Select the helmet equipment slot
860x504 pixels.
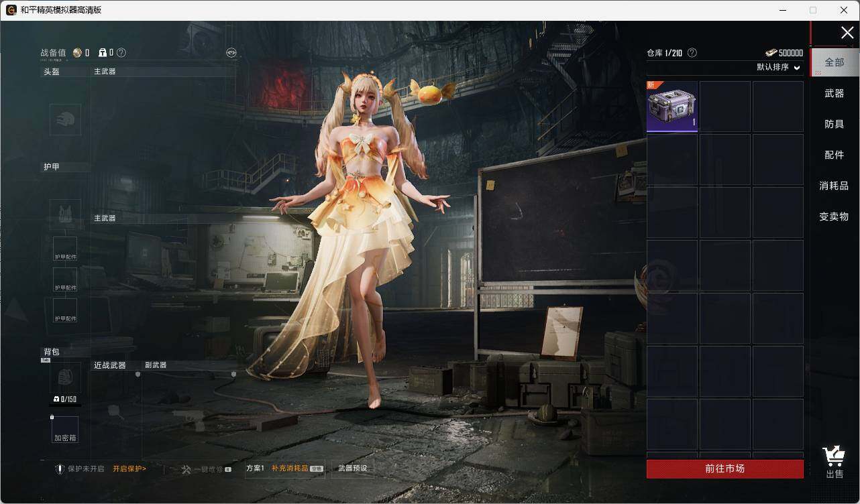tap(65, 120)
